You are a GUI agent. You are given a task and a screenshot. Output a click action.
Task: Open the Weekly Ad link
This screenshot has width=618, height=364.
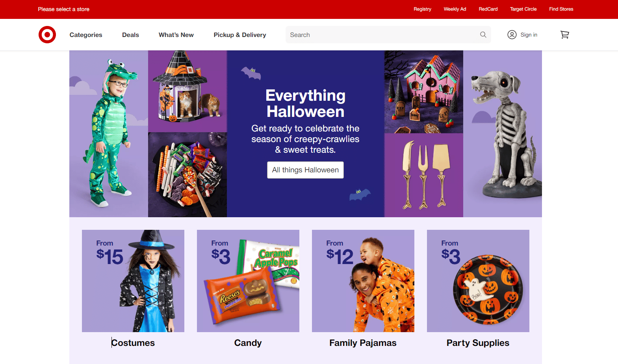click(455, 9)
